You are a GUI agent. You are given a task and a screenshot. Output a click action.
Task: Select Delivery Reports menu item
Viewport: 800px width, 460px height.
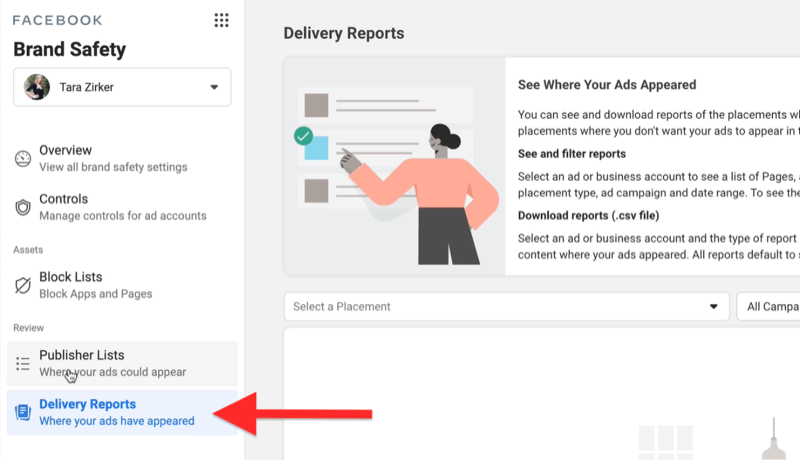coord(122,413)
